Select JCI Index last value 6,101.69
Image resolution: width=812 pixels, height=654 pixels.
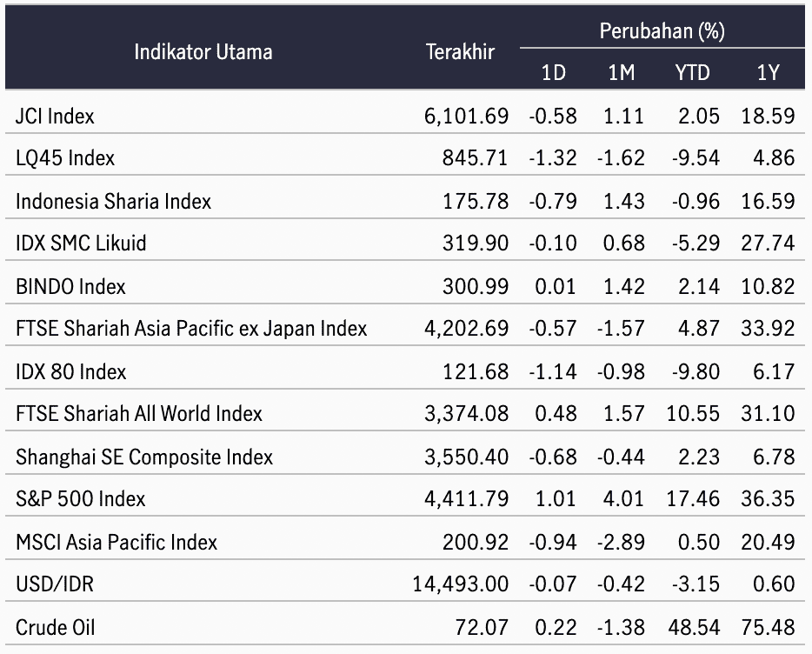[x=466, y=116]
